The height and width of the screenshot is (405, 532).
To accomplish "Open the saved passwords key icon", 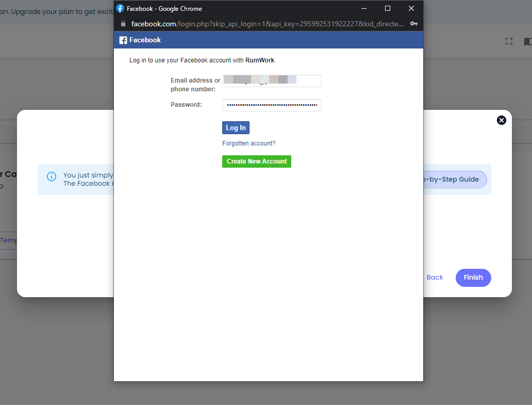I will [x=413, y=24].
